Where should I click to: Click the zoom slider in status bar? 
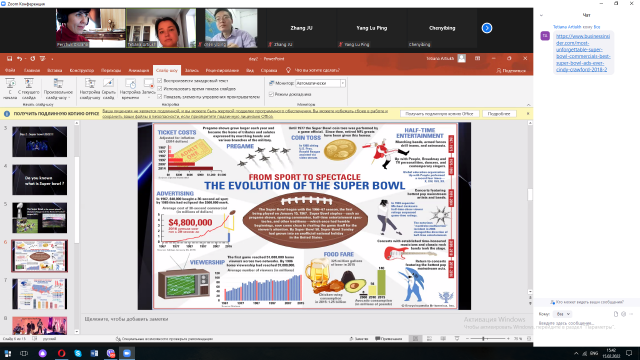point(487,339)
